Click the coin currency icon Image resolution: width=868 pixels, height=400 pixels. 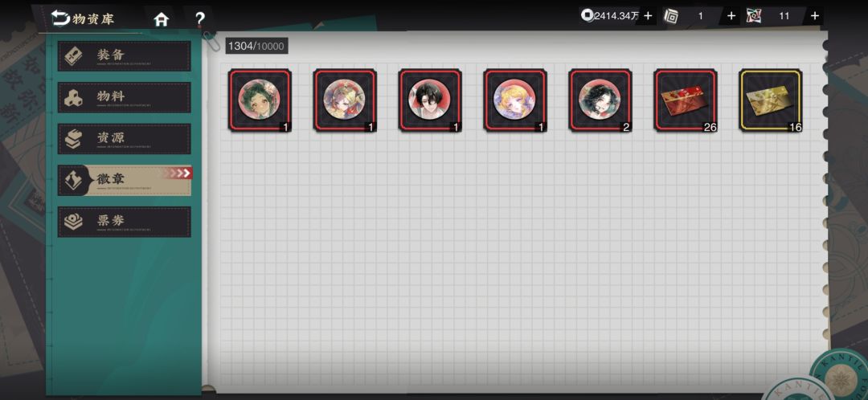pos(588,15)
